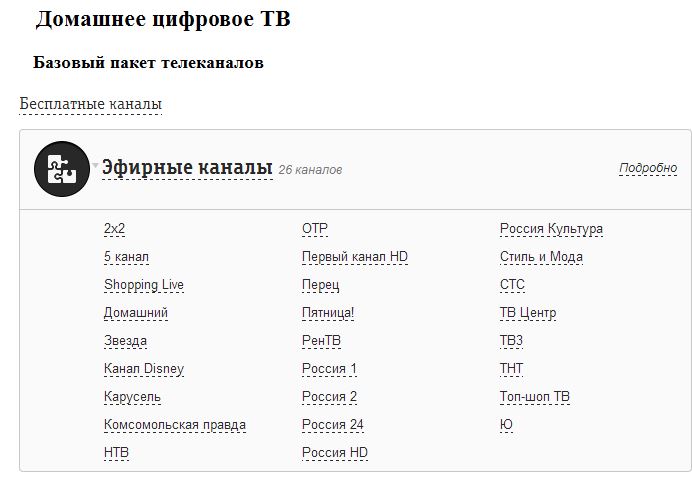Open the Подробно details link
Image resolution: width=692 pixels, height=491 pixels.
tap(647, 168)
